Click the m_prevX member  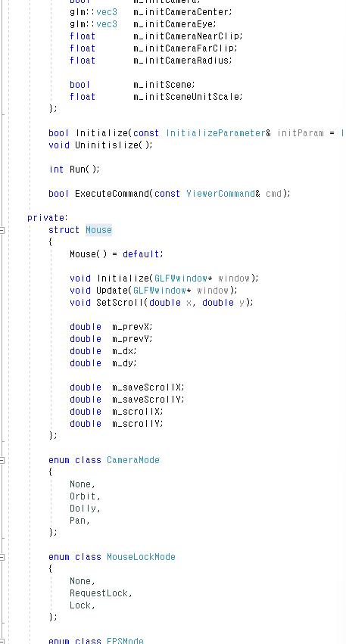pos(131,327)
